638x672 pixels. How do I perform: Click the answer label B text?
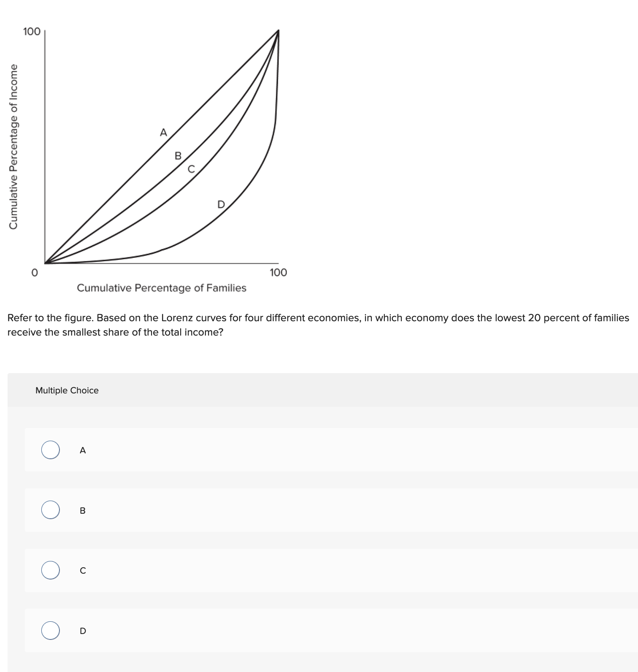coord(82,511)
